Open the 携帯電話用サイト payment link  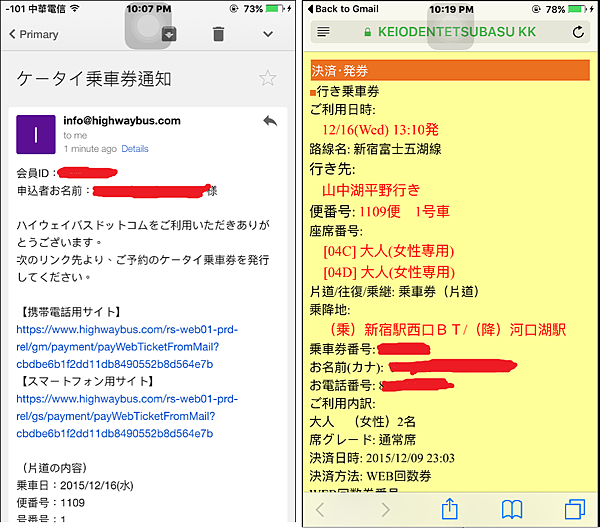(127, 347)
